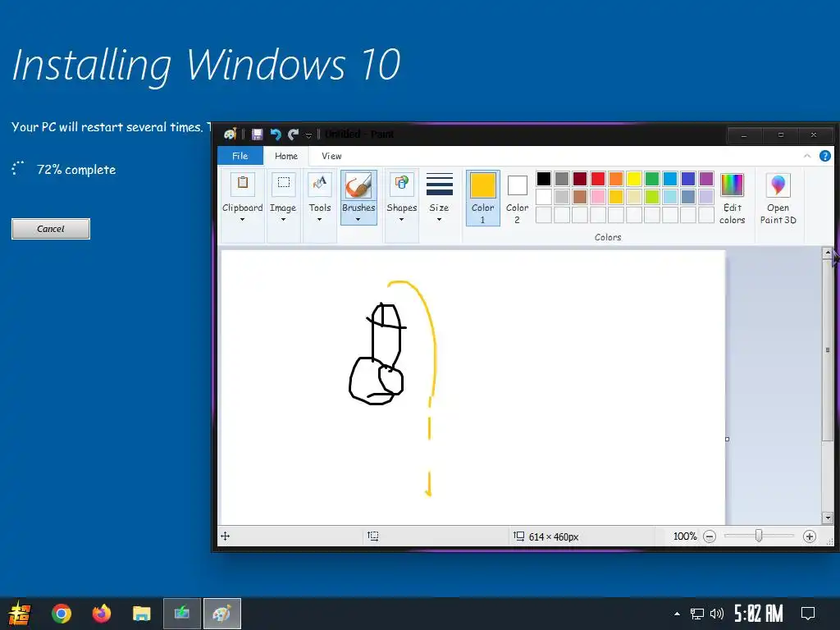Switch to the installer taskbar item
The image size is (840, 630).
(181, 614)
